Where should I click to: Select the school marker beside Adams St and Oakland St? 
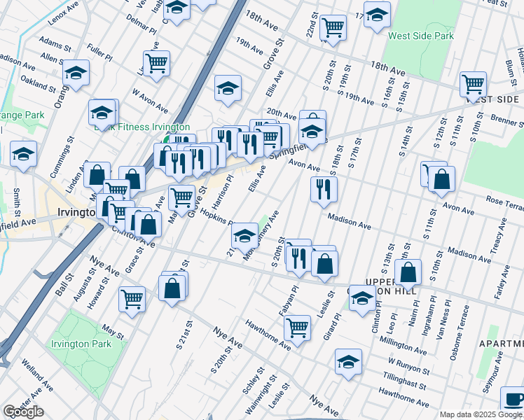(76, 73)
